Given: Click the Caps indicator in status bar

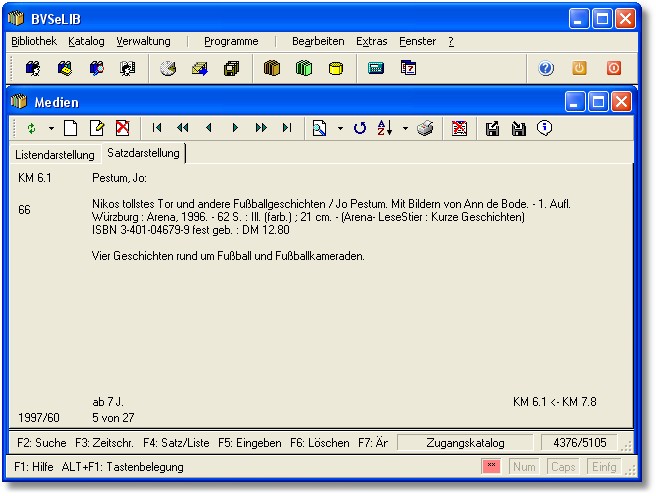Looking at the screenshot, I should click(x=563, y=467).
